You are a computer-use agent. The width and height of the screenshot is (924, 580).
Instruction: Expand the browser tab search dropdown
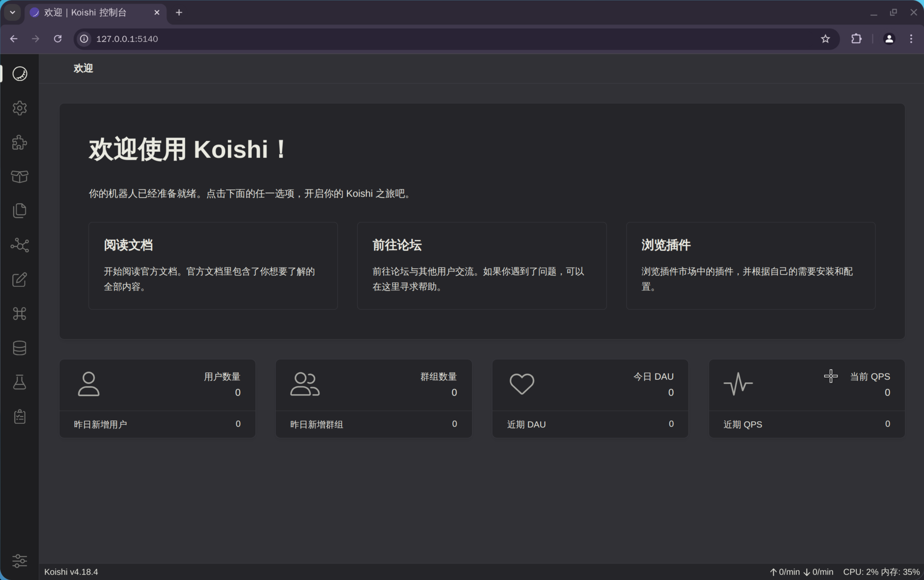pyautogui.click(x=13, y=12)
